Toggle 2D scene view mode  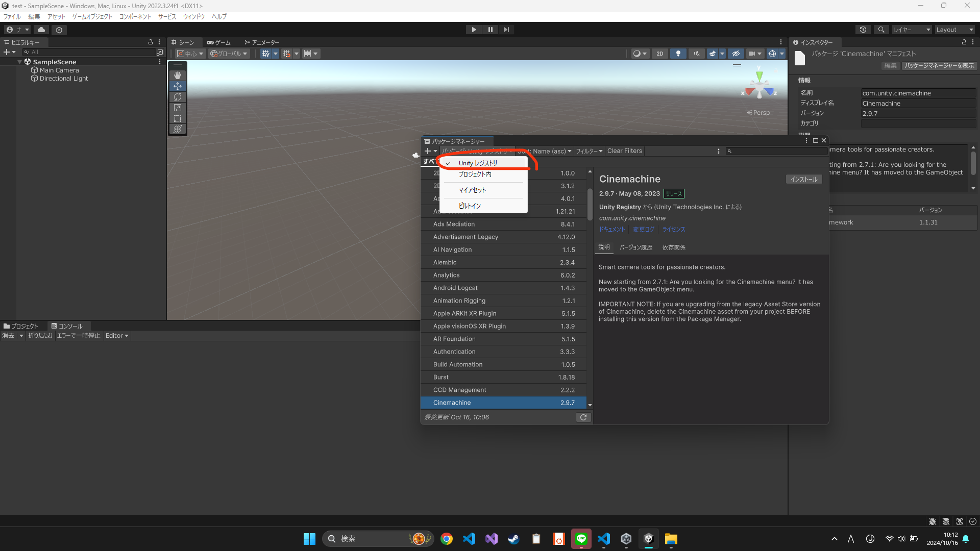pos(660,54)
